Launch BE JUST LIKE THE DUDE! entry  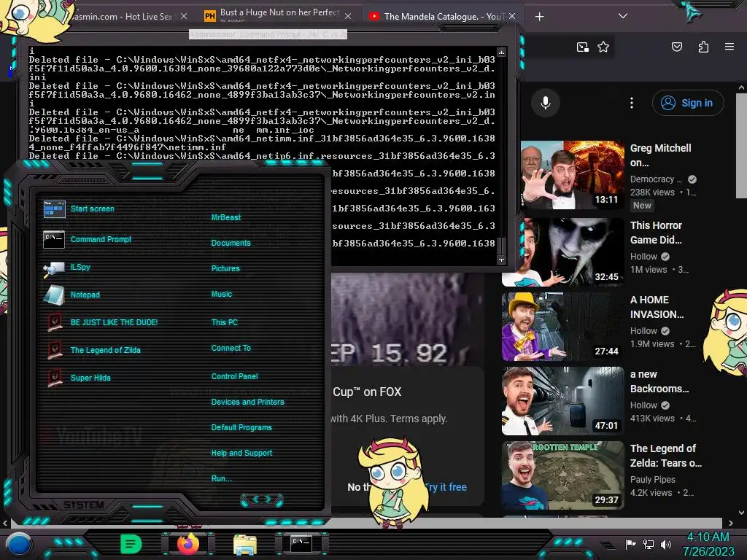coord(103,322)
